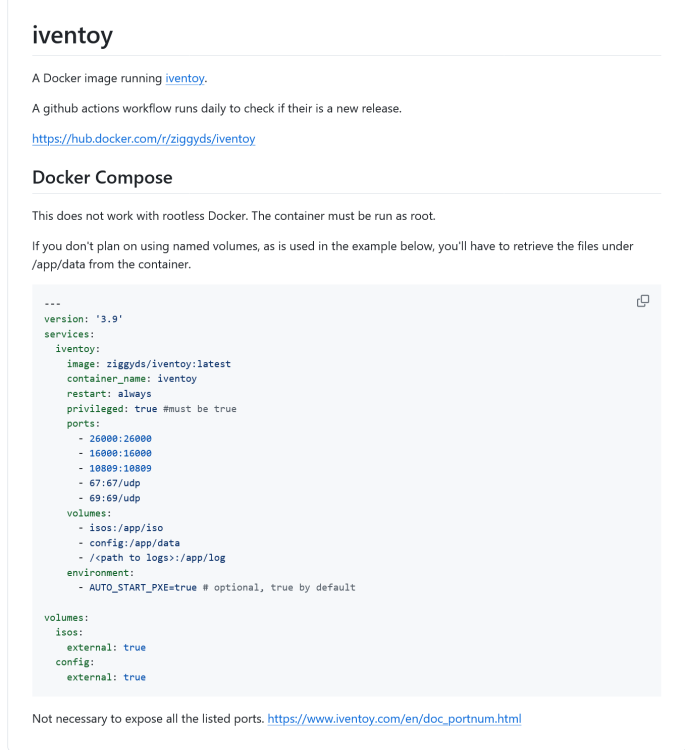The image size is (685, 750).
Task: Click the main iventoy page heading
Action: click(72, 35)
